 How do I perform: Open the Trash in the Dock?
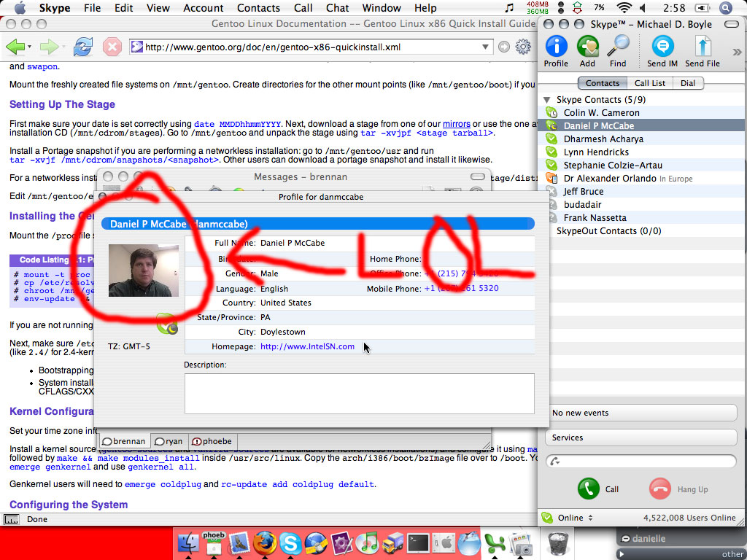(x=557, y=542)
